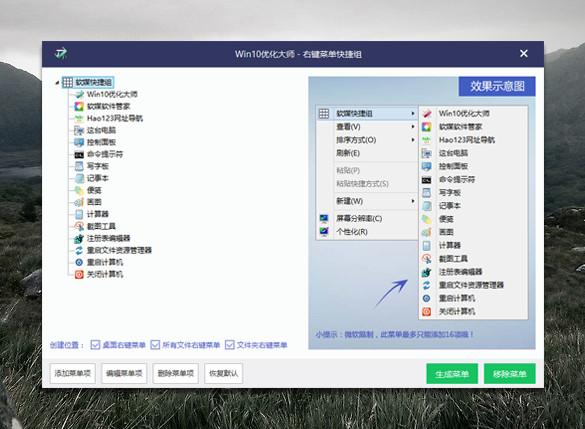
Task: Expand 排序方式(O) submenu arrow in preview
Action: pyautogui.click(x=413, y=140)
